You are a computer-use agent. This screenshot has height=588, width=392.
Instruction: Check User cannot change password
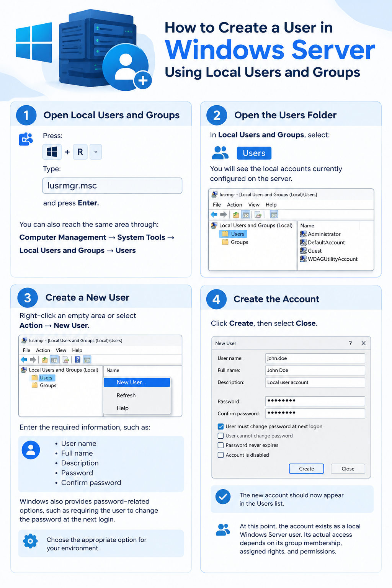pyautogui.click(x=220, y=436)
